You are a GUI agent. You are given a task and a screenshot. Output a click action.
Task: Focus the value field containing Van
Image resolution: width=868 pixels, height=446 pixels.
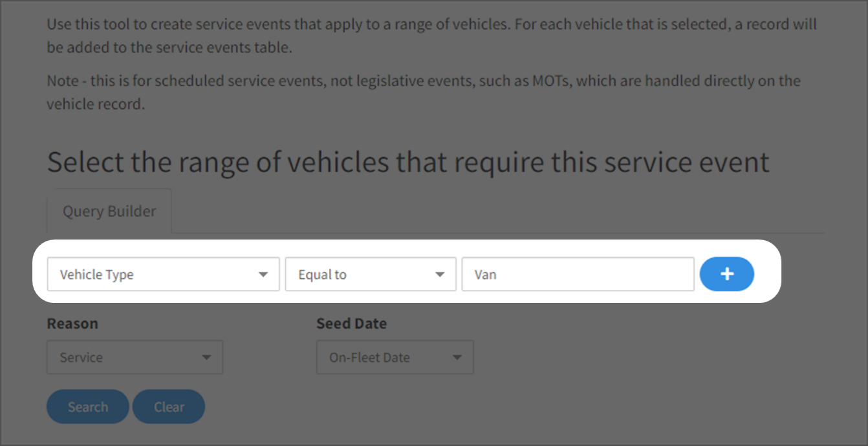(x=577, y=274)
